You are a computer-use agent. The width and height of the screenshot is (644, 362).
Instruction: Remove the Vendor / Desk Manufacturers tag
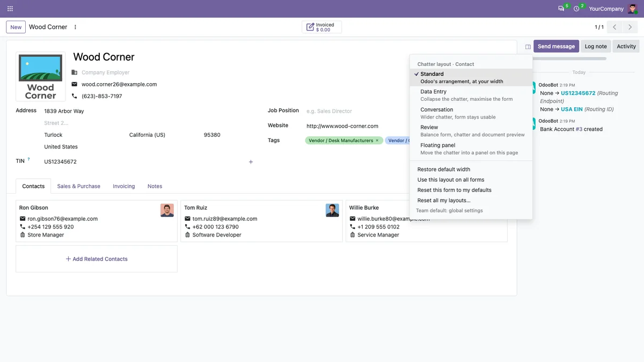coord(377,141)
